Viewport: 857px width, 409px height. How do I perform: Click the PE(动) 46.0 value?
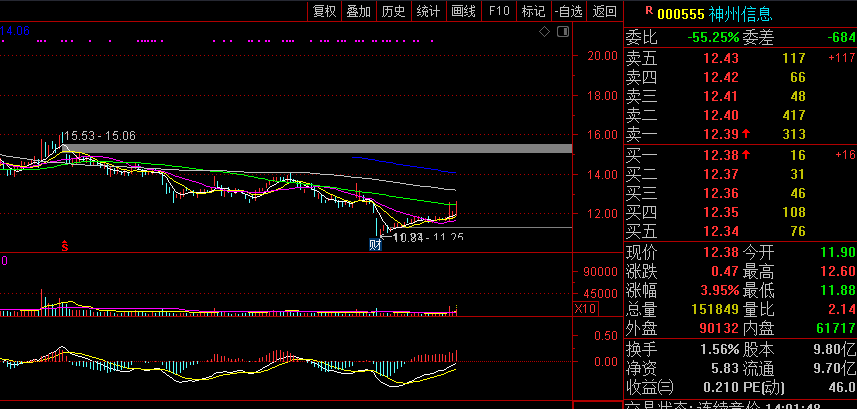click(842, 388)
